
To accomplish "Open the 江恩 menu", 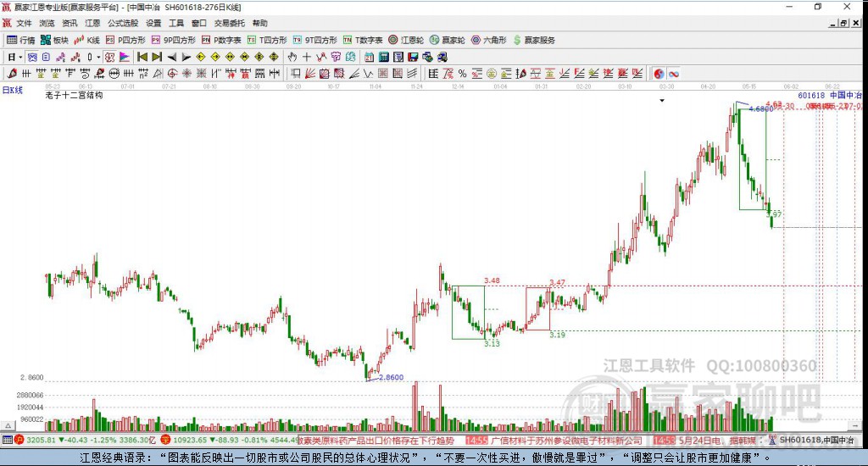I will click(x=92, y=23).
